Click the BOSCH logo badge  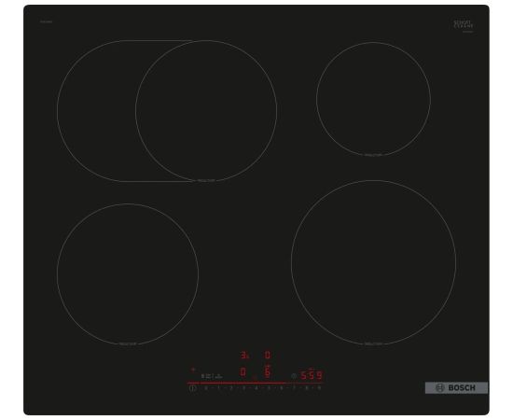[456, 388]
